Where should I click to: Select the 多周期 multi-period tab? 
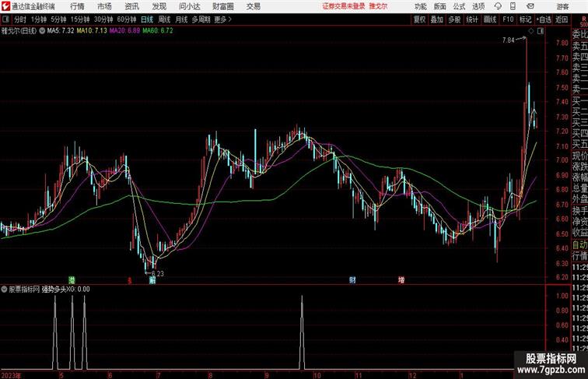click(x=201, y=19)
